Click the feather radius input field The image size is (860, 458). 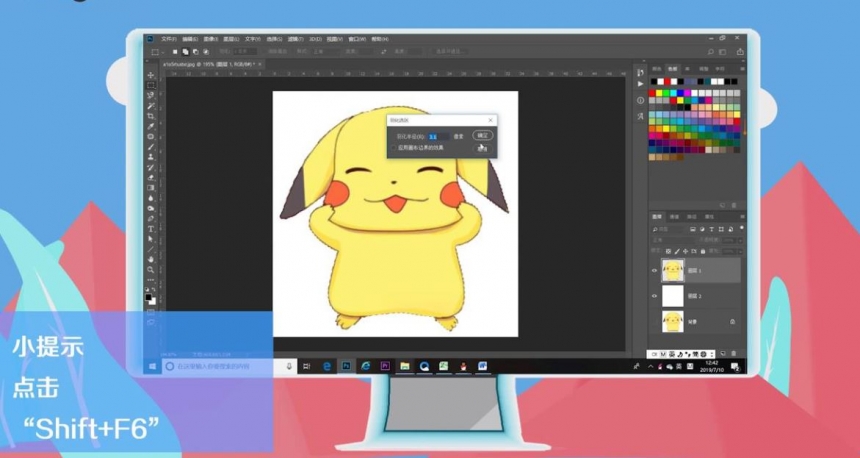click(439, 136)
